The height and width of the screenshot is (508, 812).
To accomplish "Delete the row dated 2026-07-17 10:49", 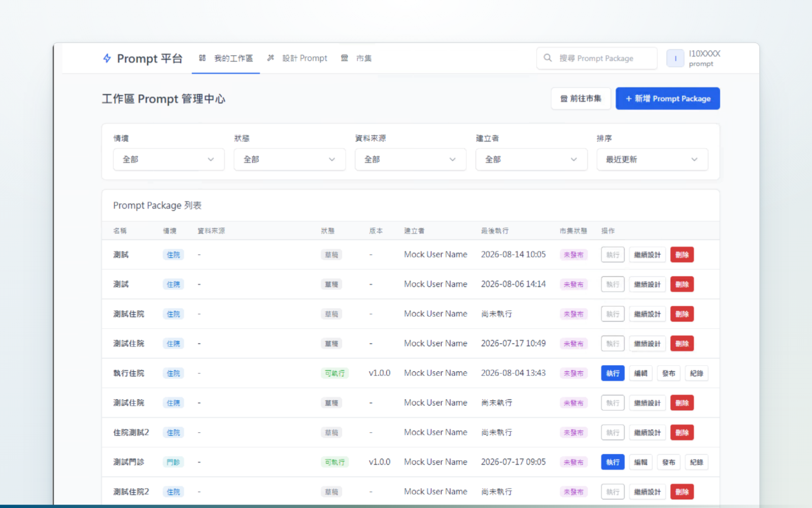I will pyautogui.click(x=682, y=343).
